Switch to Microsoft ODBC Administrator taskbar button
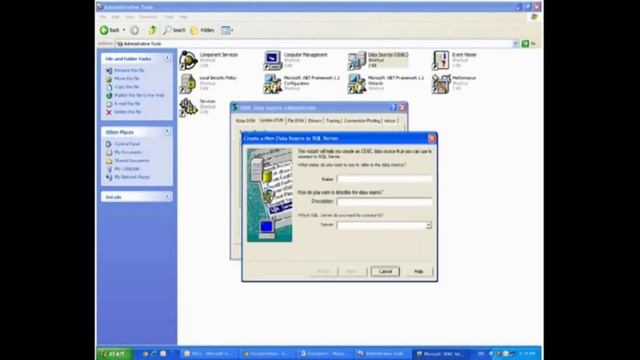 (x=440, y=353)
